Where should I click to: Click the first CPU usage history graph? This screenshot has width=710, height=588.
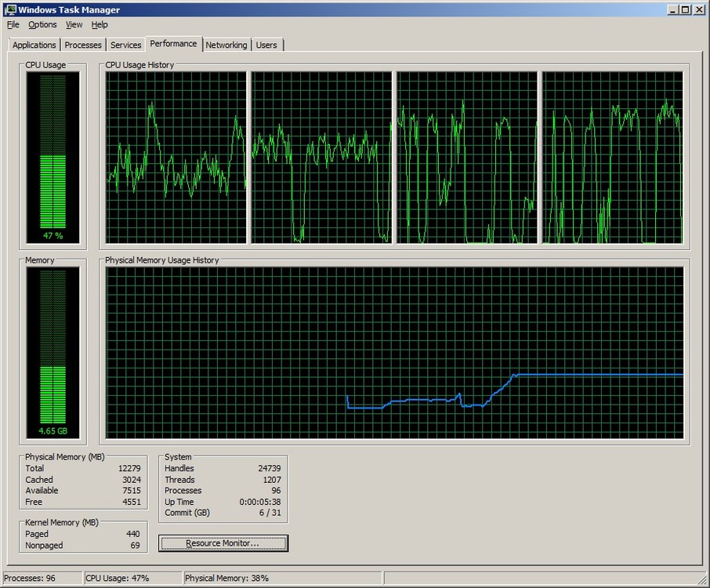(x=176, y=158)
